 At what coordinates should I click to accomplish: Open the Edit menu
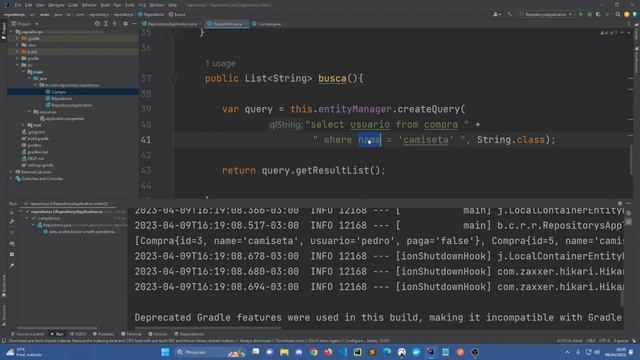[x=29, y=5]
